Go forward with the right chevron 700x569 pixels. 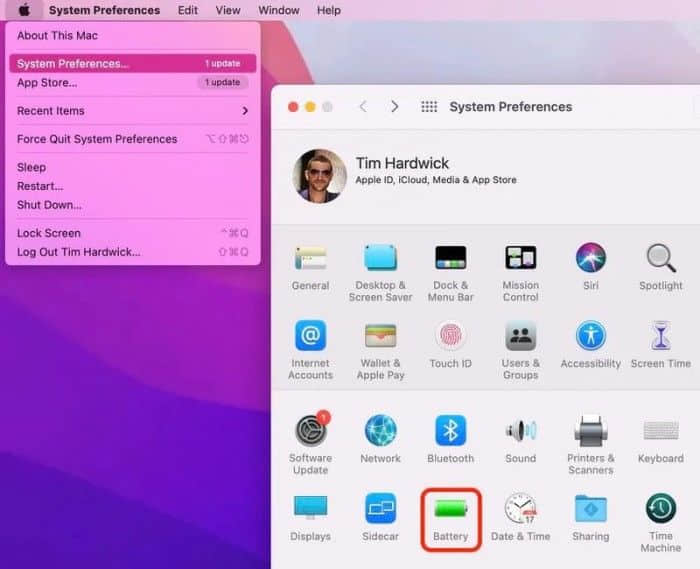click(x=395, y=107)
